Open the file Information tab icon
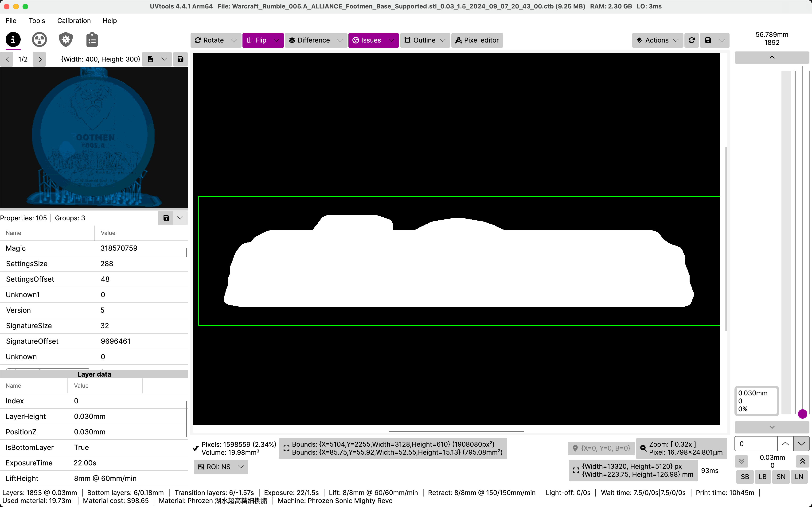 click(13, 39)
